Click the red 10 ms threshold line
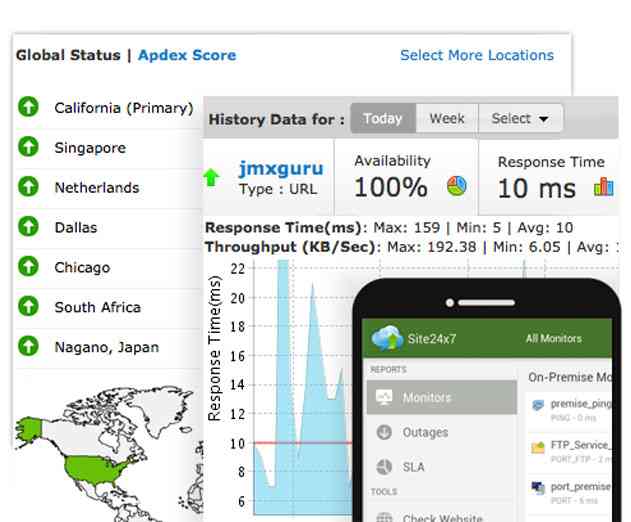Viewport: 631px width, 522px height. coord(304,443)
